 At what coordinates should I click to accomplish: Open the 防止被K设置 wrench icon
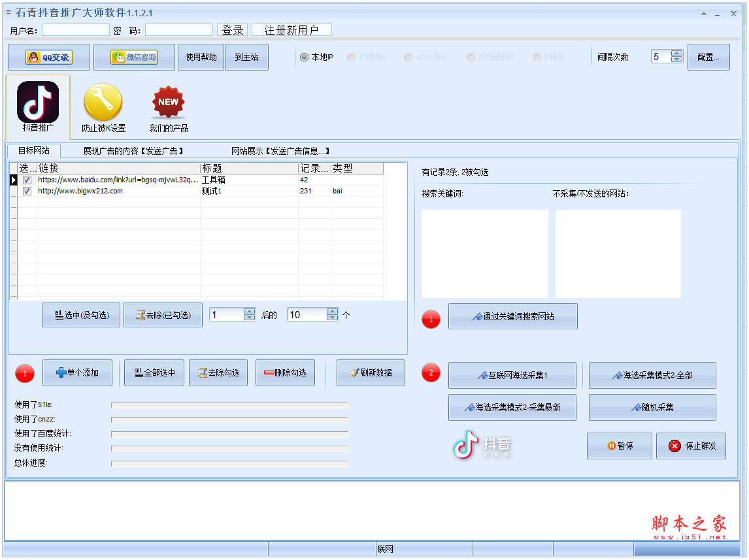coord(103,107)
